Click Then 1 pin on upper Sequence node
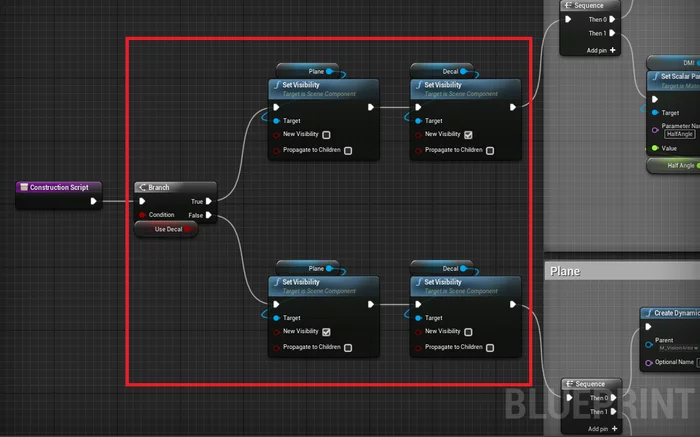700x437 pixels. 612,33
